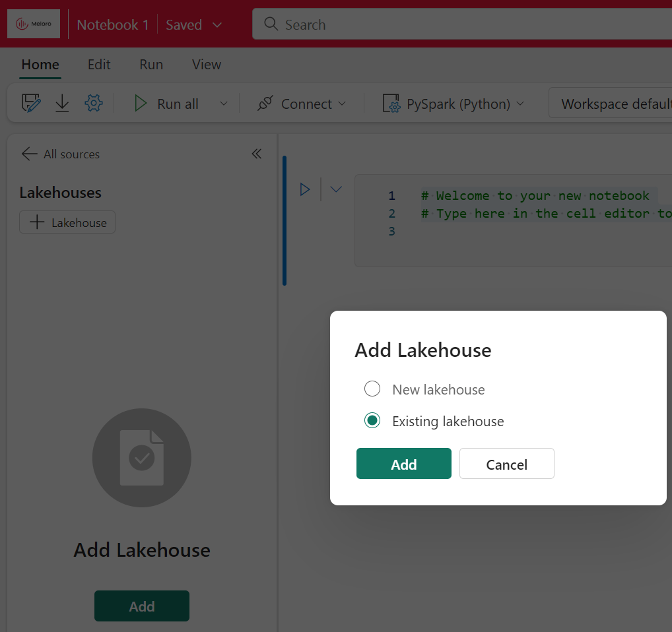Run the first code cell
This screenshot has height=632, width=672.
tap(305, 189)
